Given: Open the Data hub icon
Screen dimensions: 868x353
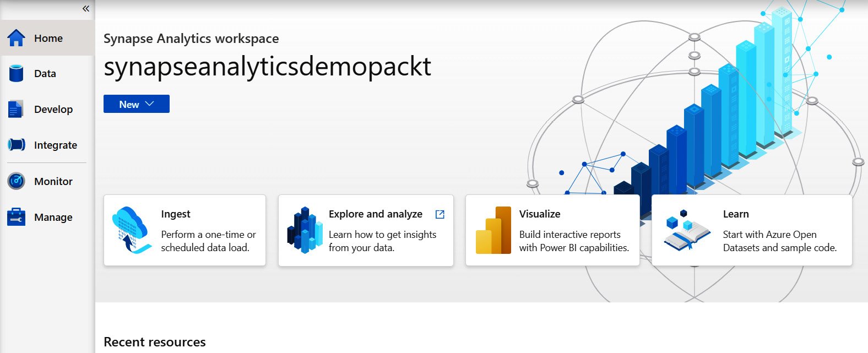Looking at the screenshot, I should click(x=17, y=73).
